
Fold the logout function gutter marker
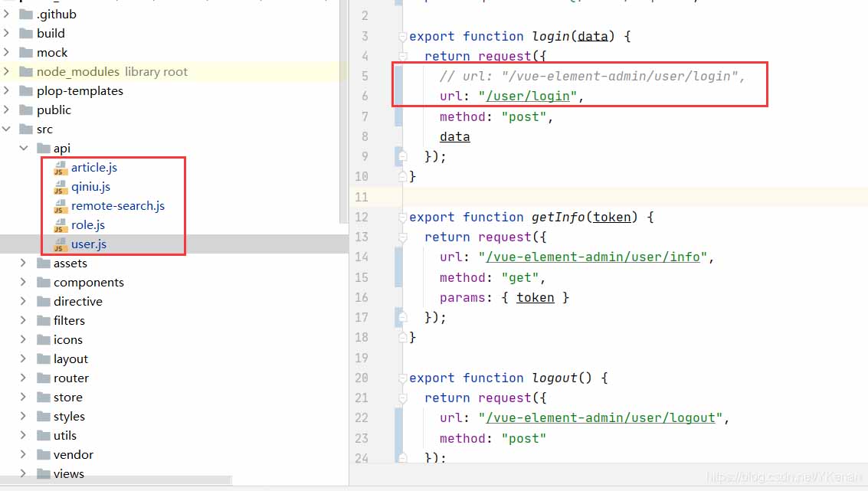(x=403, y=378)
